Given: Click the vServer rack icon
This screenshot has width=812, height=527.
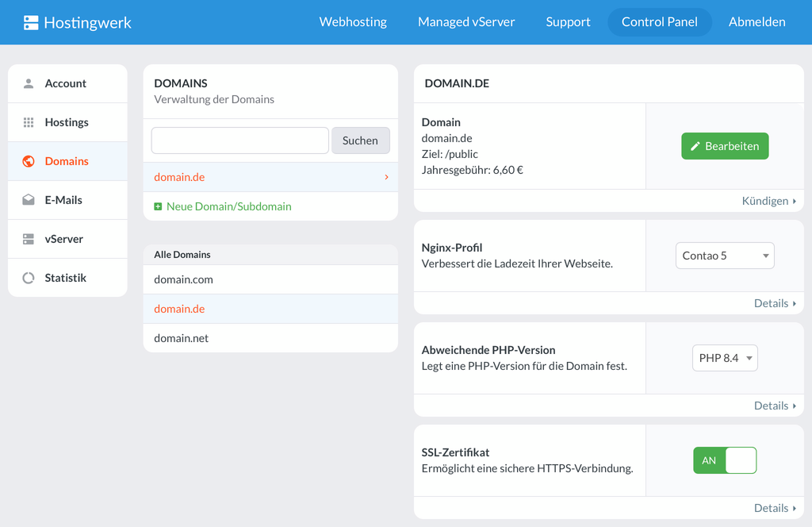Looking at the screenshot, I should (x=29, y=239).
